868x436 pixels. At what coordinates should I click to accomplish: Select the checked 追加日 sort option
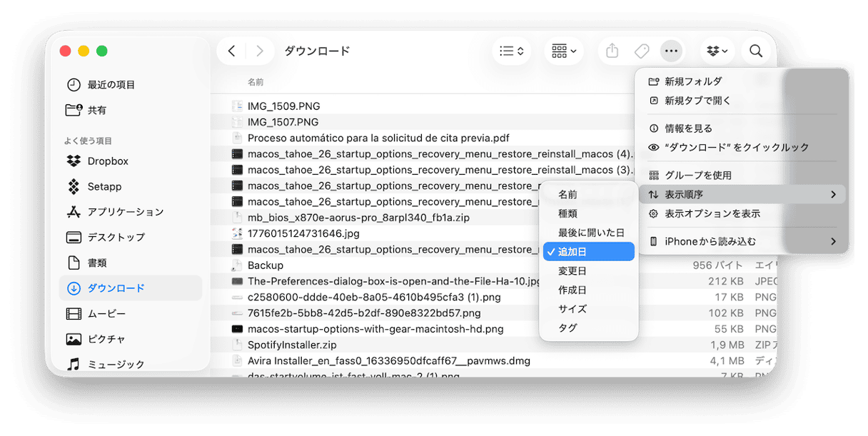click(589, 252)
